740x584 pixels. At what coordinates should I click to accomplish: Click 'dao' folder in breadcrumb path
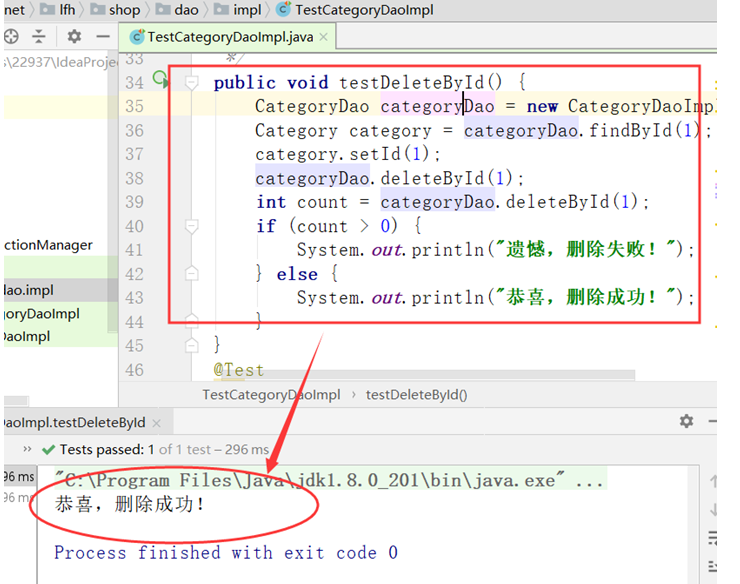(x=177, y=9)
